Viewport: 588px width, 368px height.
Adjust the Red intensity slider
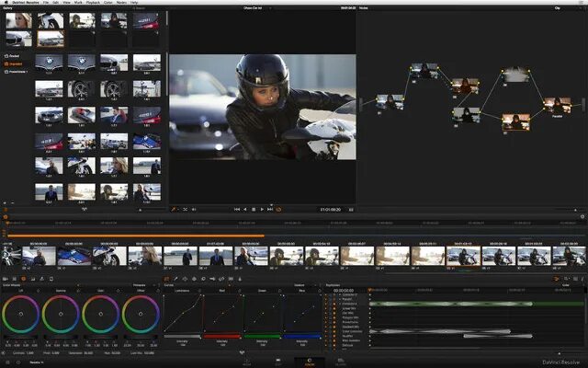click(x=222, y=337)
